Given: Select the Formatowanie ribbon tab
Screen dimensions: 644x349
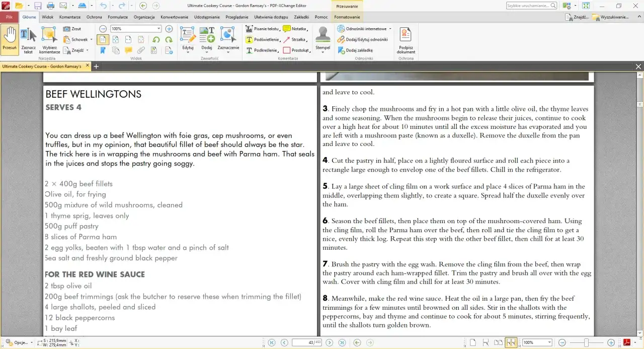Looking at the screenshot, I should [x=347, y=17].
